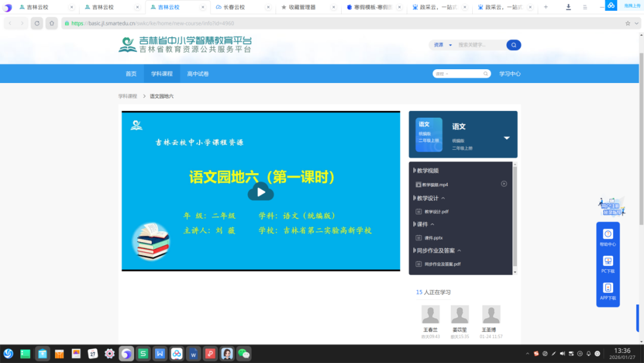Reload the page with refresh button

[37, 23]
